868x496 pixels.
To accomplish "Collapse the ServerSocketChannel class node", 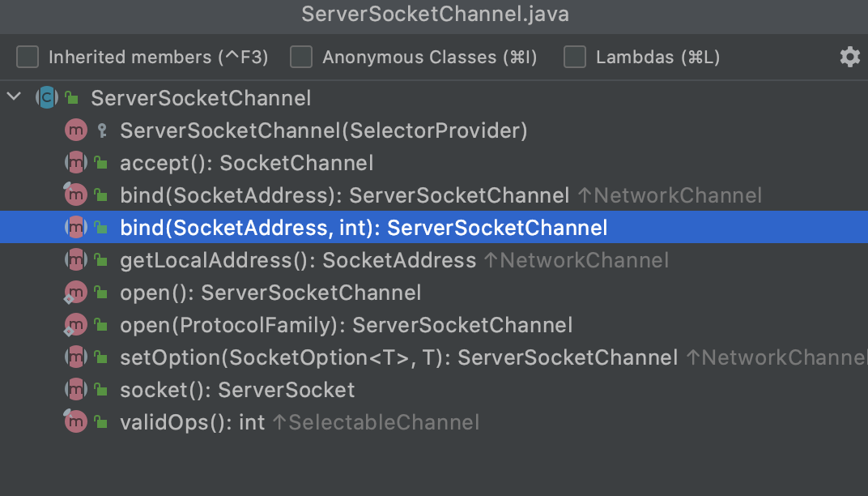I will (13, 96).
